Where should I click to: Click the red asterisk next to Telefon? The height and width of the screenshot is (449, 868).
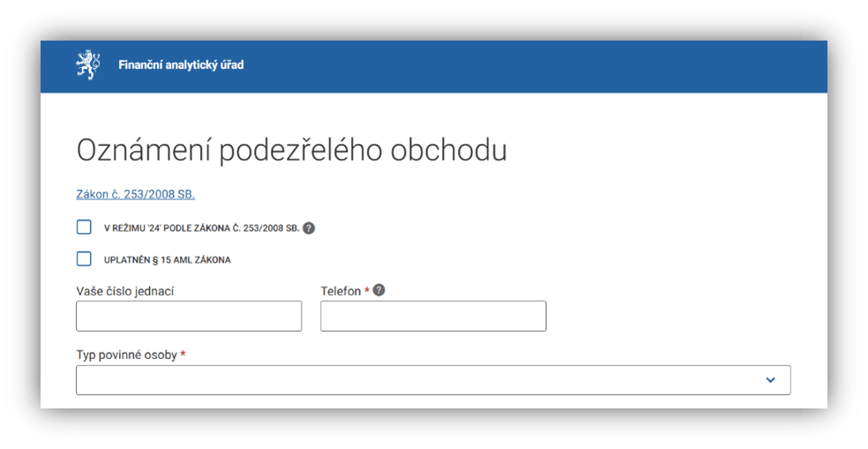pos(366,291)
